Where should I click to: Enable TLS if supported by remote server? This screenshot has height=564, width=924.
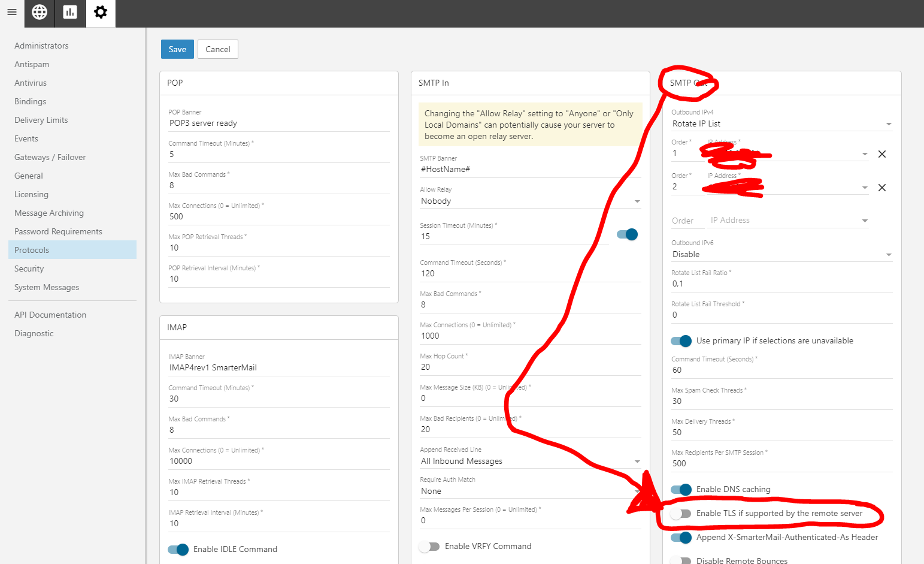[x=681, y=514]
